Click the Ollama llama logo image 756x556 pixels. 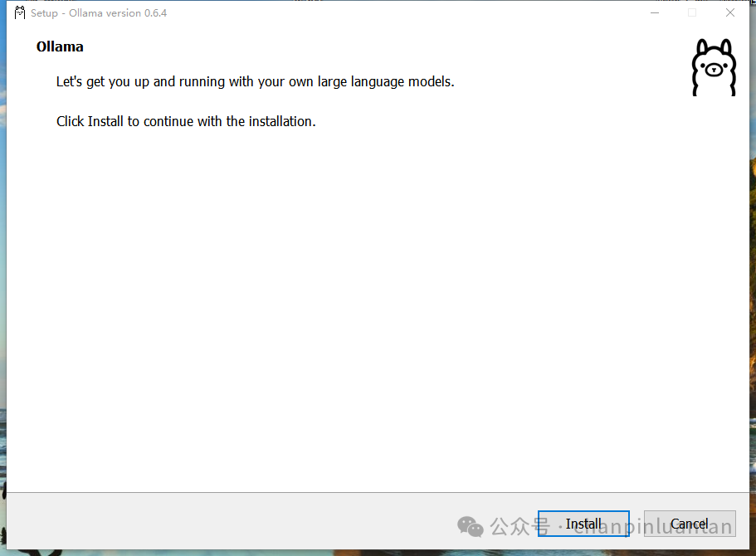point(714,67)
